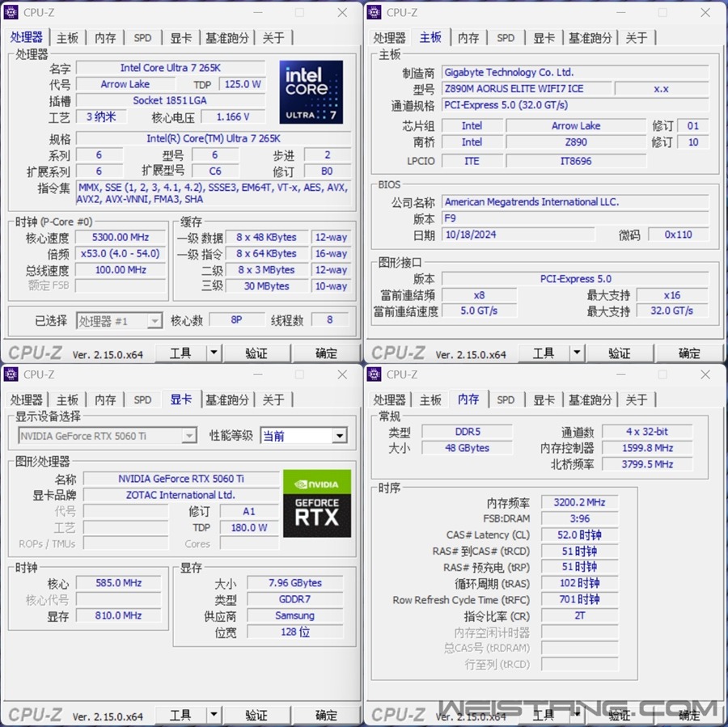Click the CPU-Z app icon in the graphics window title bar
The image size is (728, 727).
pos(11,374)
